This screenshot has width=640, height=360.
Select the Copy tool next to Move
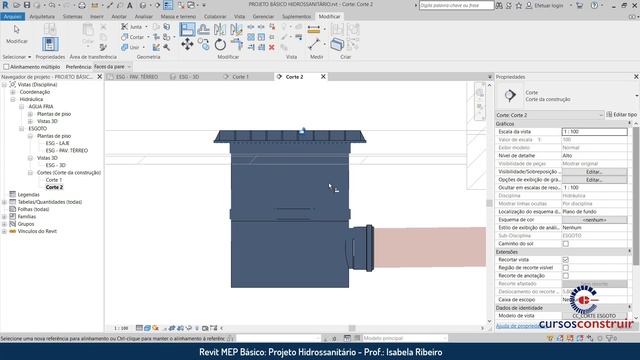click(204, 44)
